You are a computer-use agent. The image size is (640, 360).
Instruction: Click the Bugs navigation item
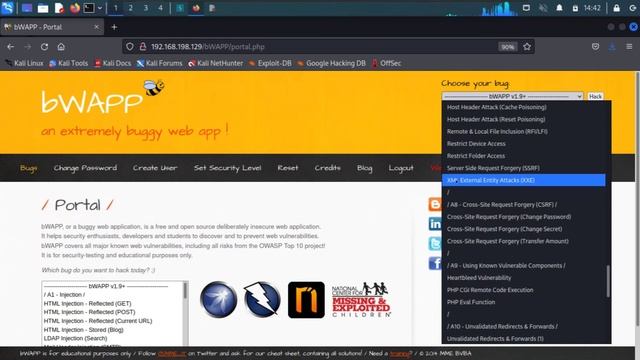(29, 168)
